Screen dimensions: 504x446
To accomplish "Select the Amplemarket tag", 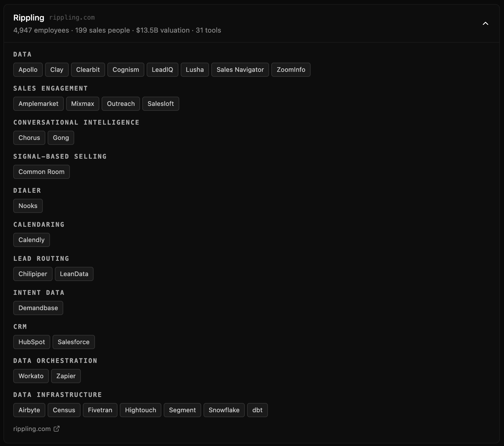I will coord(38,104).
